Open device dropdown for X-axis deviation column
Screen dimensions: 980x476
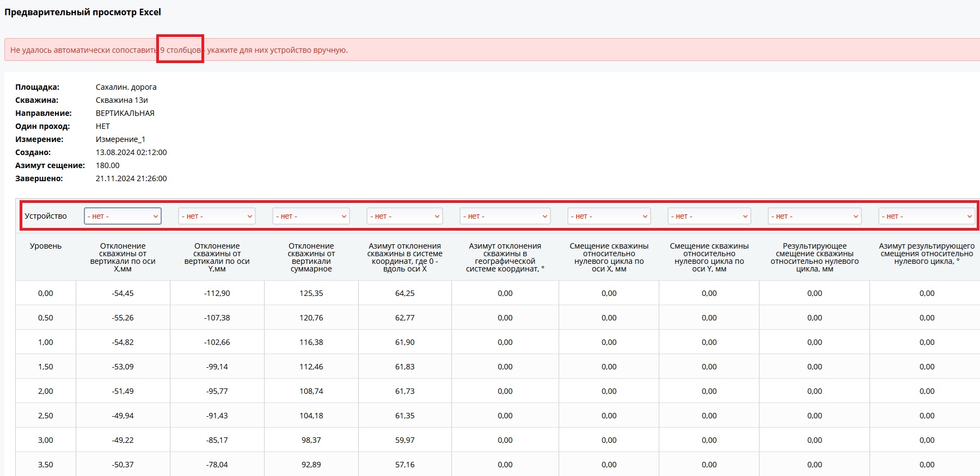(x=122, y=216)
